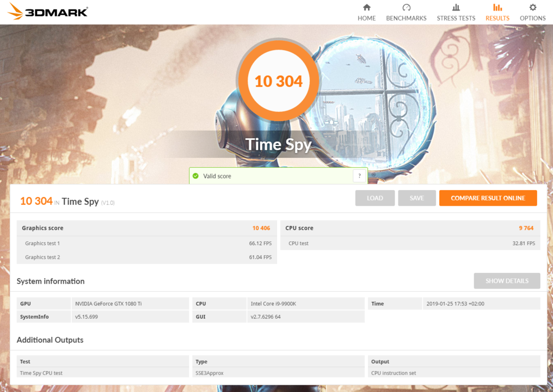Click the green Valid score checkmark icon

196,176
